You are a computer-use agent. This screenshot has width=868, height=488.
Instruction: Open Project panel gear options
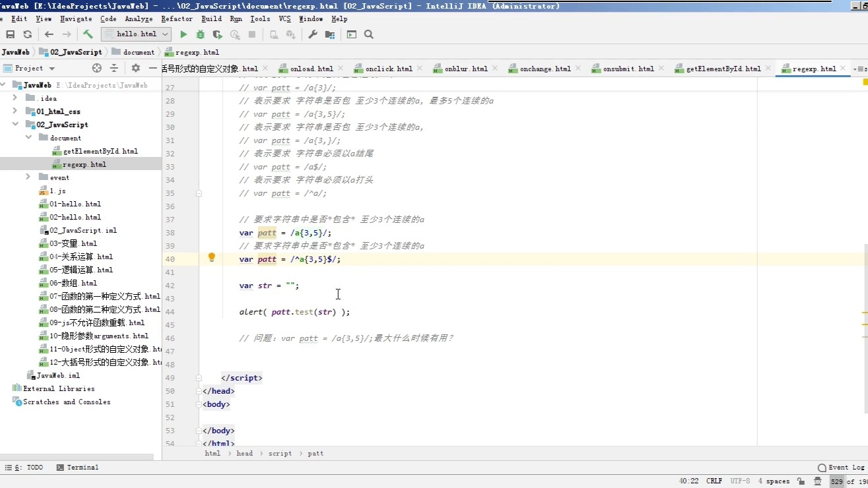pos(135,68)
